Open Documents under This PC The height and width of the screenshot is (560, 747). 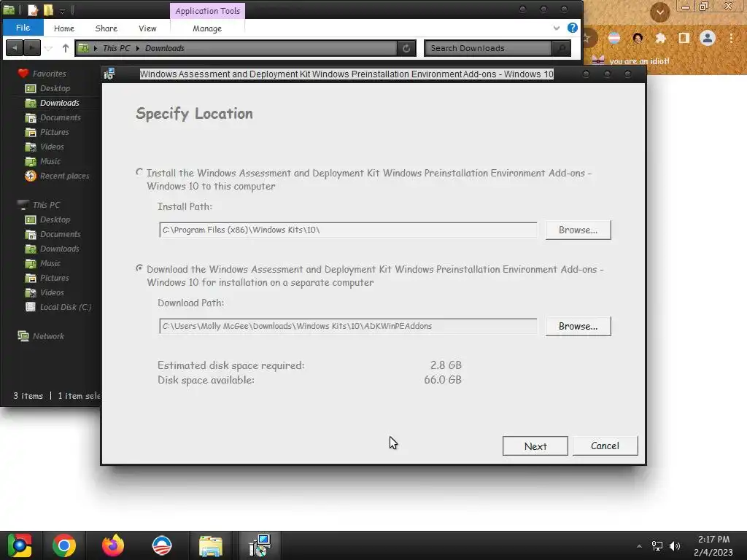pos(60,234)
